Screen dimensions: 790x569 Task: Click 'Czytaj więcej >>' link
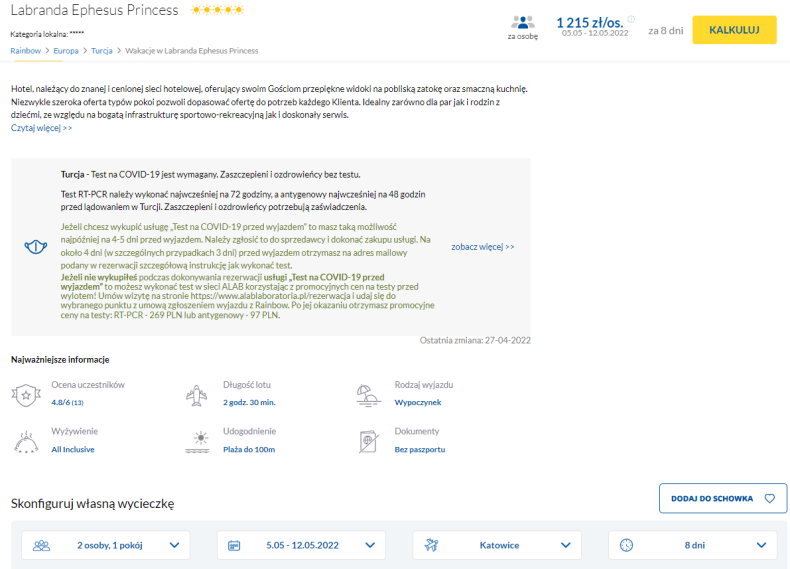click(x=41, y=128)
